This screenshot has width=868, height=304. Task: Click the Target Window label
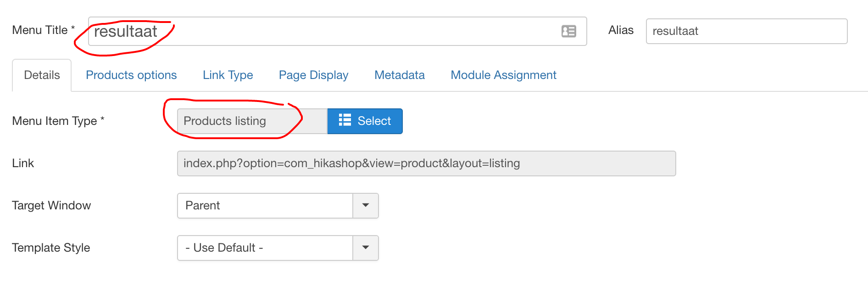pos(51,205)
